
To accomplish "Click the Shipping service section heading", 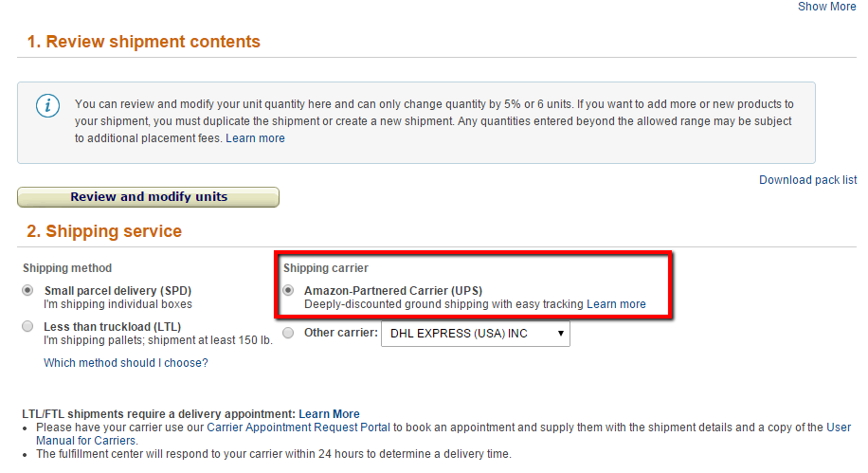I will point(104,231).
